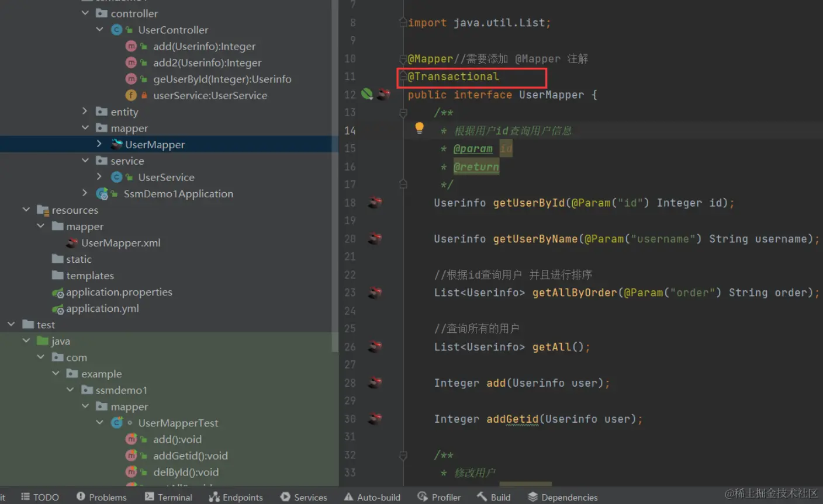Open the Services tool window
This screenshot has height=504, width=823.
click(x=303, y=497)
